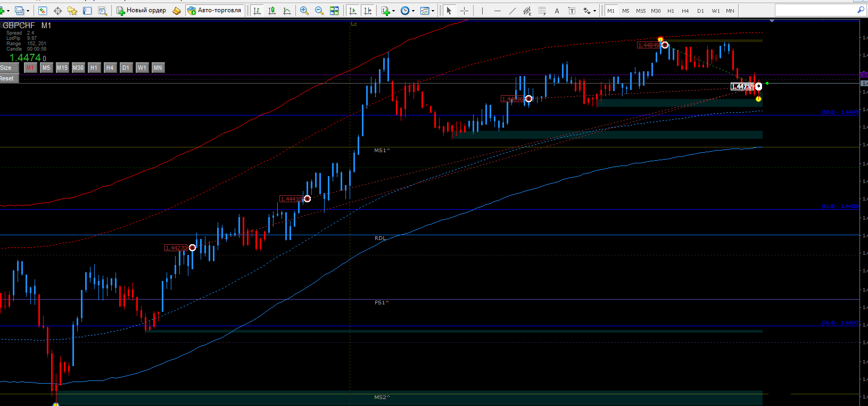Expand the new chart dropdown arrow
The width and height of the screenshot is (868, 406).
9,11
